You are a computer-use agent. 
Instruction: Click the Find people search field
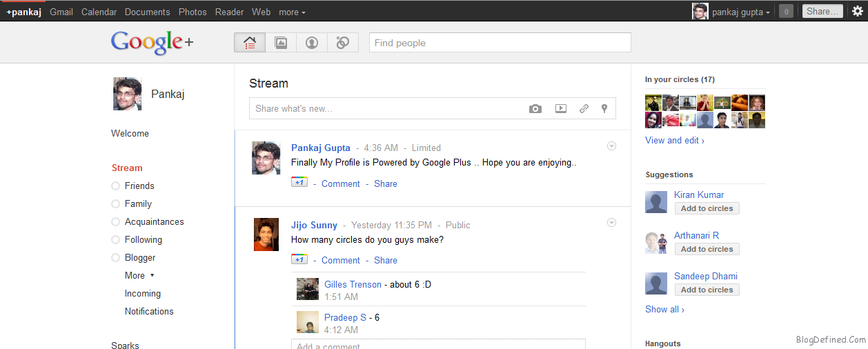[500, 43]
